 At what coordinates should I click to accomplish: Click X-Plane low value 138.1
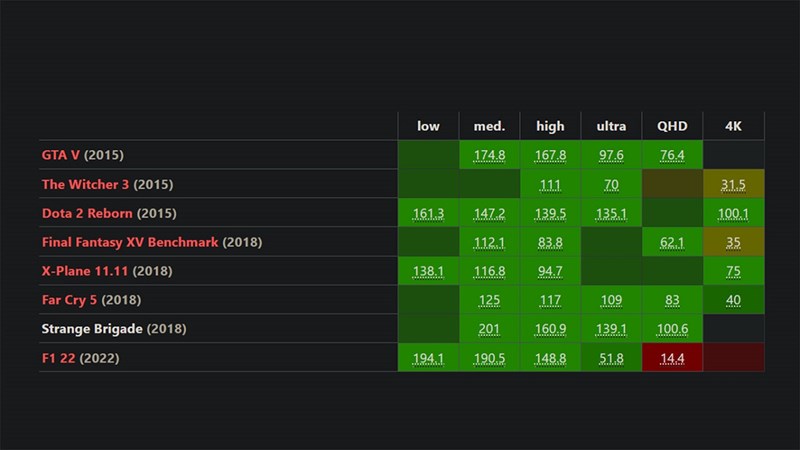428,271
